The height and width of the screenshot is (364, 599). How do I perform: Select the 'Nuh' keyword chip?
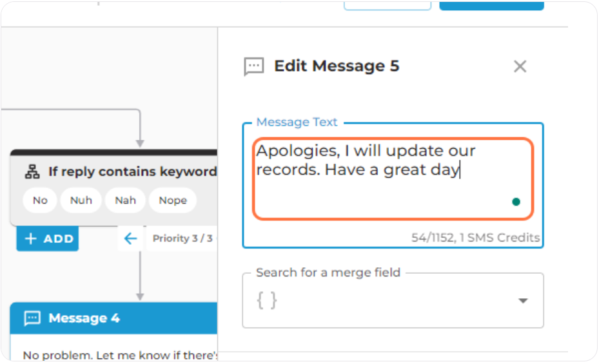(x=81, y=200)
